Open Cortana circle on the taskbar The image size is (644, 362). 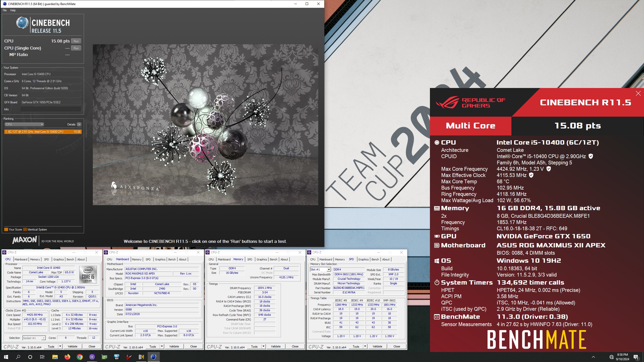click(x=30, y=357)
